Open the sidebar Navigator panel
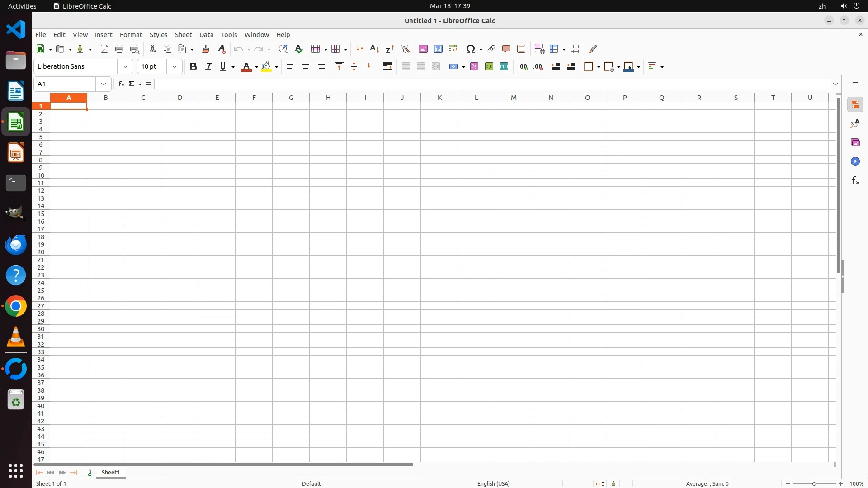Viewport: 868px width, 488px height. pyautogui.click(x=855, y=161)
